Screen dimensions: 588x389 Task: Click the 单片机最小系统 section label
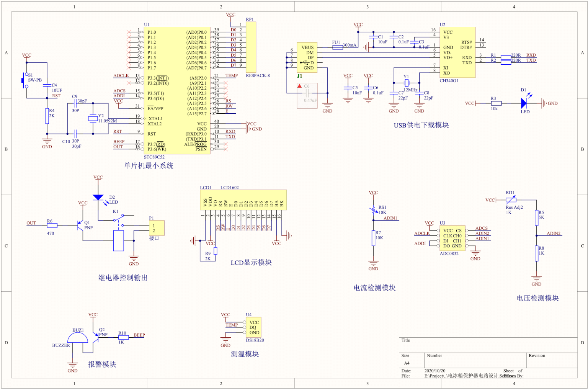149,165
